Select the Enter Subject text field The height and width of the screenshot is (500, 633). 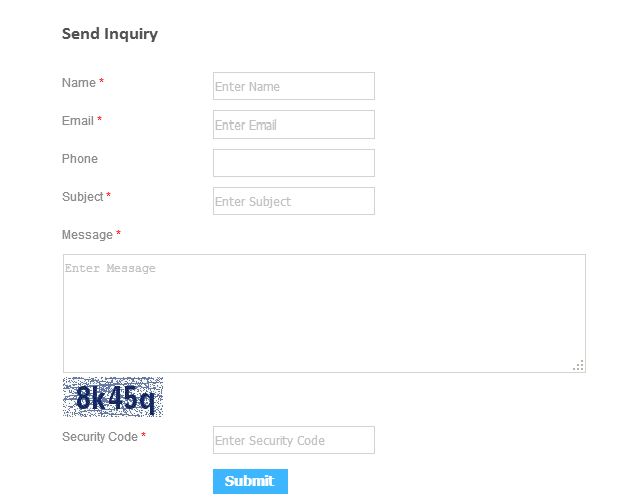(293, 201)
